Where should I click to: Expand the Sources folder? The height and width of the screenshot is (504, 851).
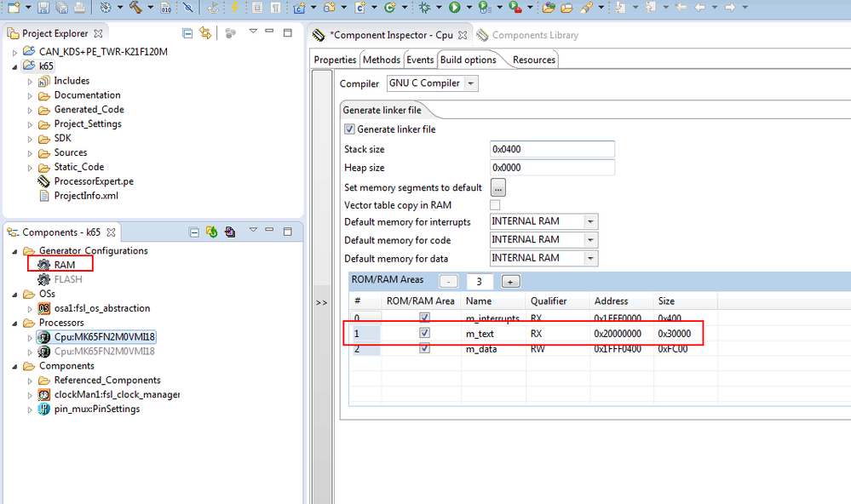tap(30, 153)
